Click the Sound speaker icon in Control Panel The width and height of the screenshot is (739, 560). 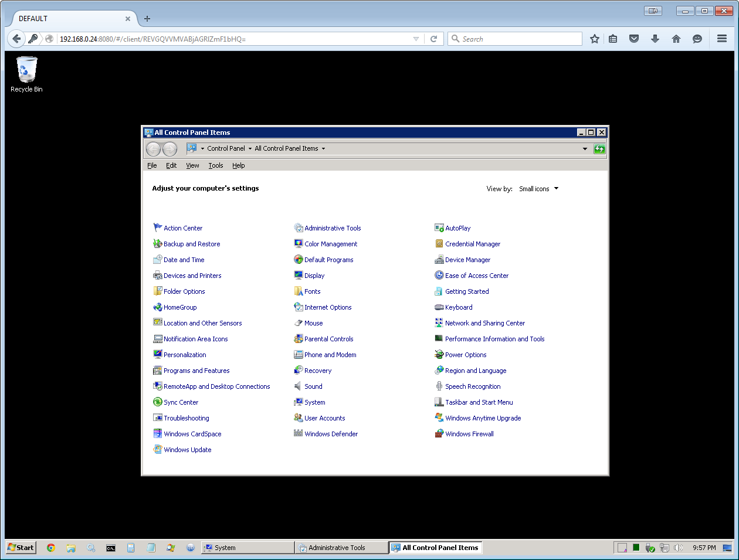point(298,386)
